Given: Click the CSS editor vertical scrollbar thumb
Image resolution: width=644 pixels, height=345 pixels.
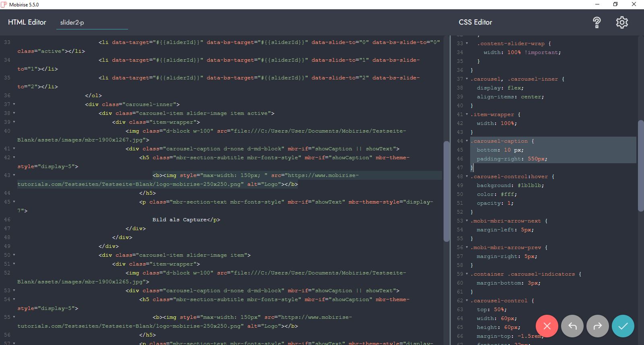Looking at the screenshot, I should click(641, 165).
